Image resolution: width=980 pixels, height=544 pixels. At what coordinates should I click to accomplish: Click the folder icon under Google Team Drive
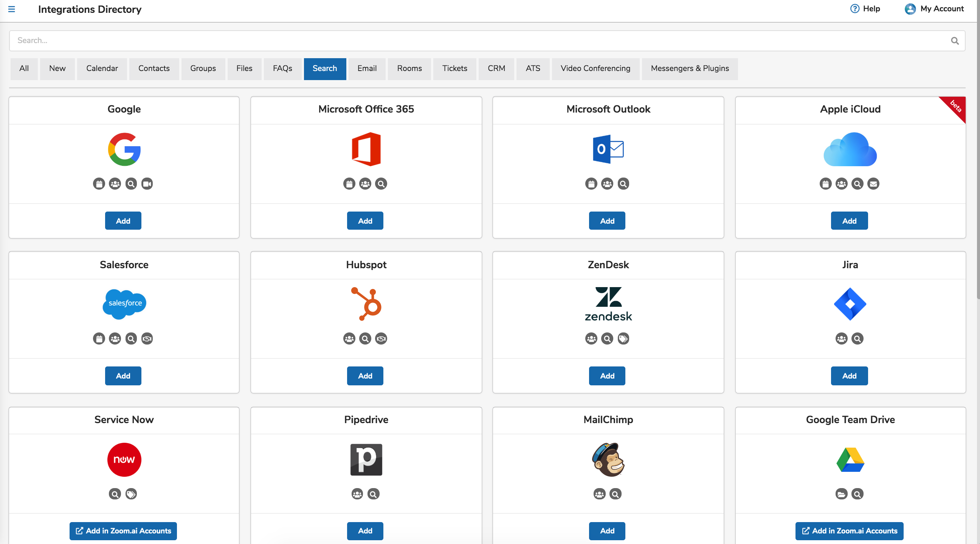841,494
